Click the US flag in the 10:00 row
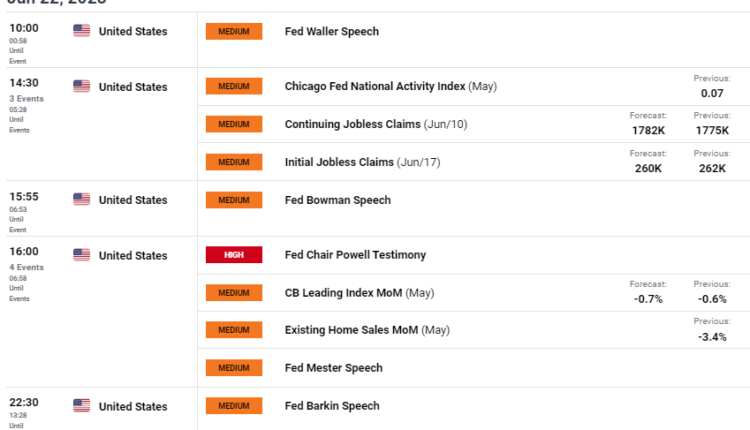This screenshot has width=750, height=430. [x=82, y=31]
